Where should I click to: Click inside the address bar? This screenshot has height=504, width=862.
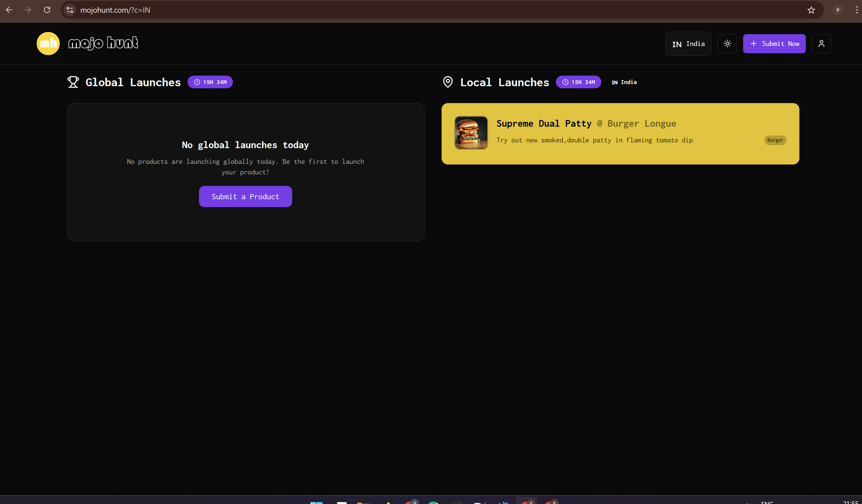[240, 10]
